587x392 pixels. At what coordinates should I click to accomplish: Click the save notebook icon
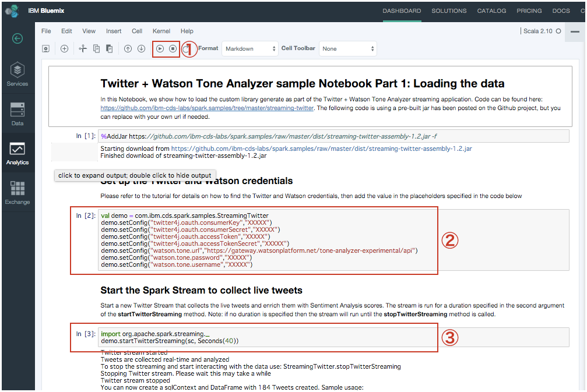[45, 48]
